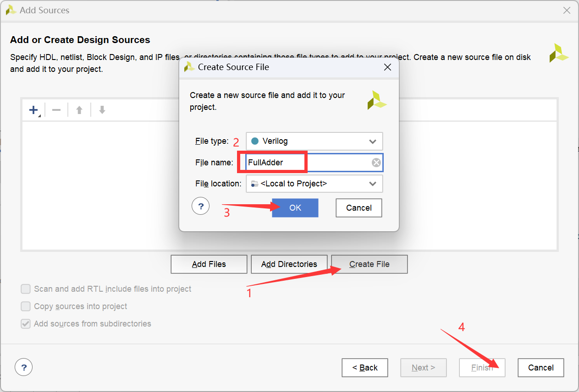Open the File type Verilog dropdown
579x392 pixels.
pos(314,141)
